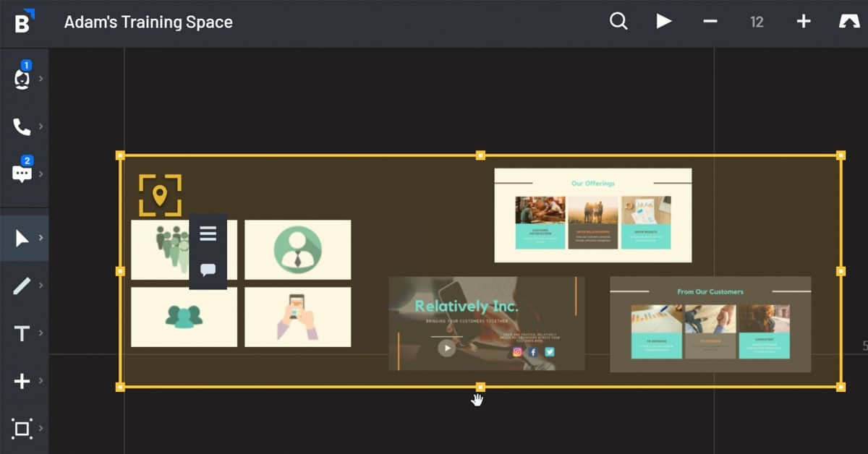
Task: Click the bottom-middle selection handle
Action: (x=480, y=387)
